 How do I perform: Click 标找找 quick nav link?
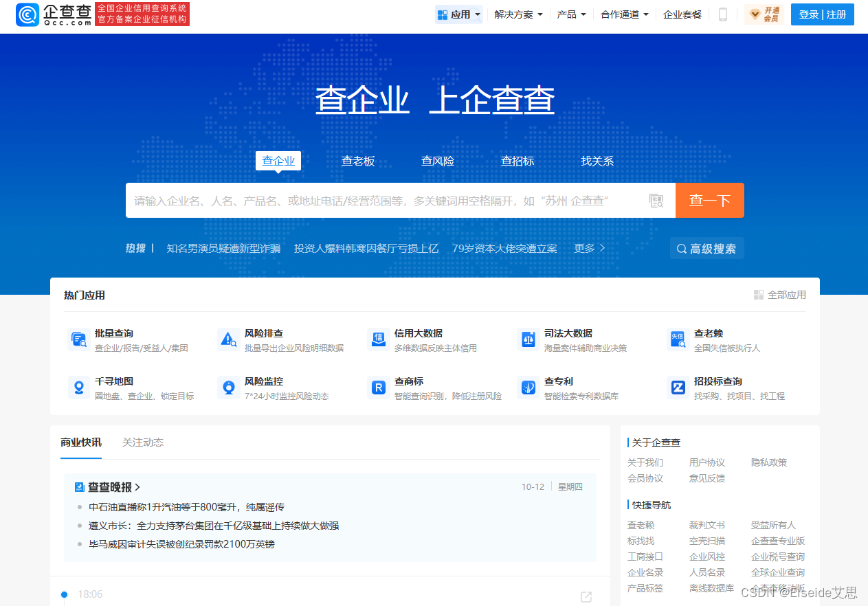(641, 541)
